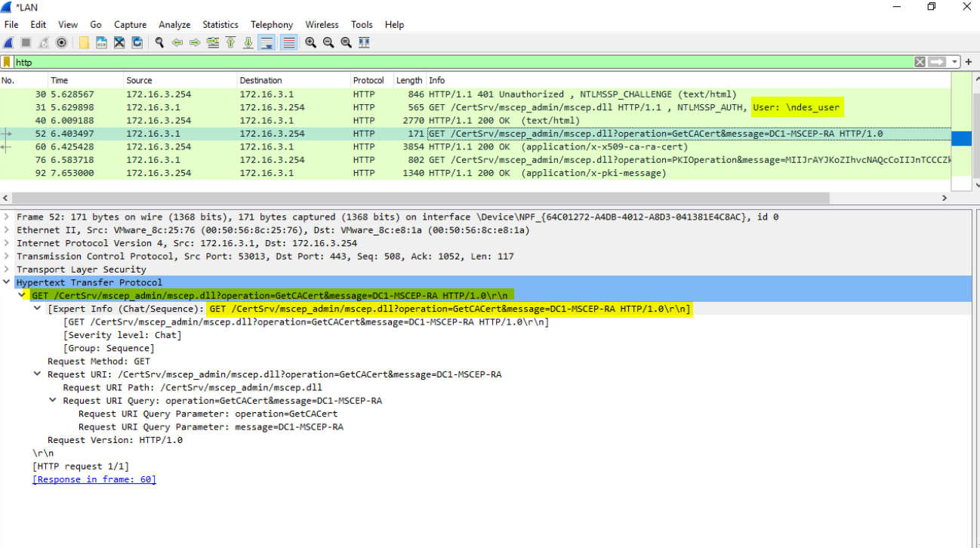Screen dimensions: 980x548
Task: Toggle auto-scroll in live capture
Action: click(x=266, y=42)
